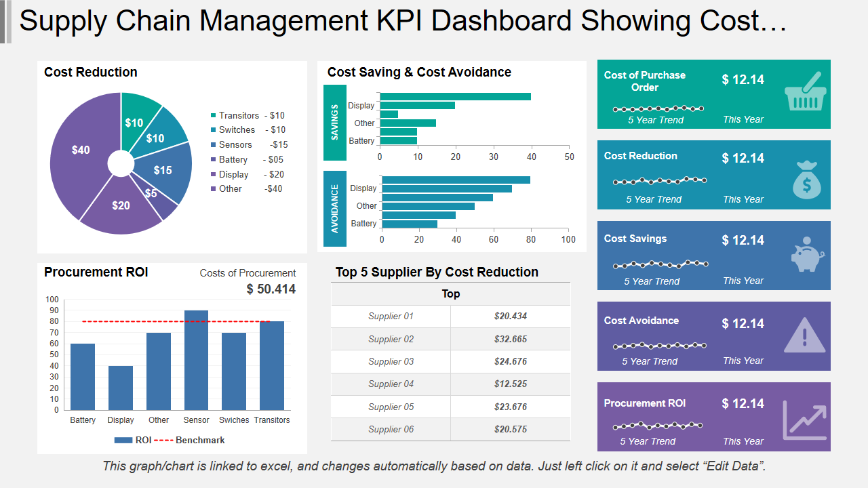Screen dimensions: 868x488
Task: Click the Procurement ROI card title
Action: point(645,403)
